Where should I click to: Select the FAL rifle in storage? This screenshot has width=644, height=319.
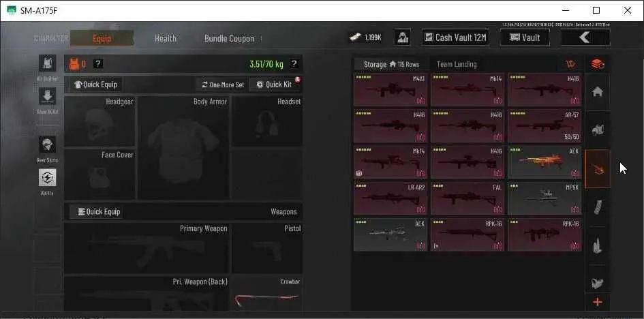(467, 198)
